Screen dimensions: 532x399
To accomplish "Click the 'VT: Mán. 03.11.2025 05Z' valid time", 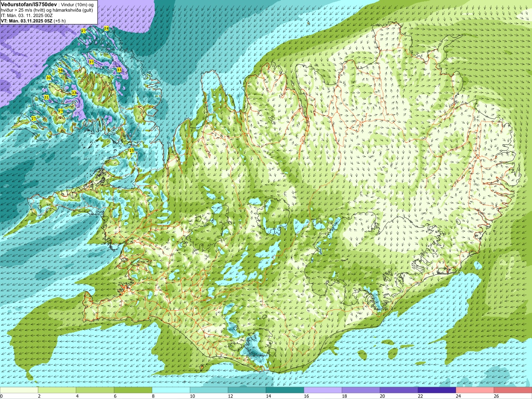I will 26,21.
